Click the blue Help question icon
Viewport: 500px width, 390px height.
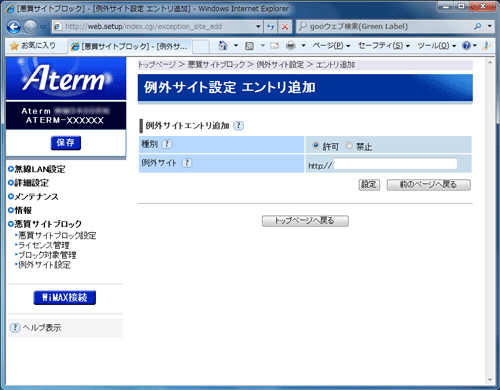click(x=466, y=46)
